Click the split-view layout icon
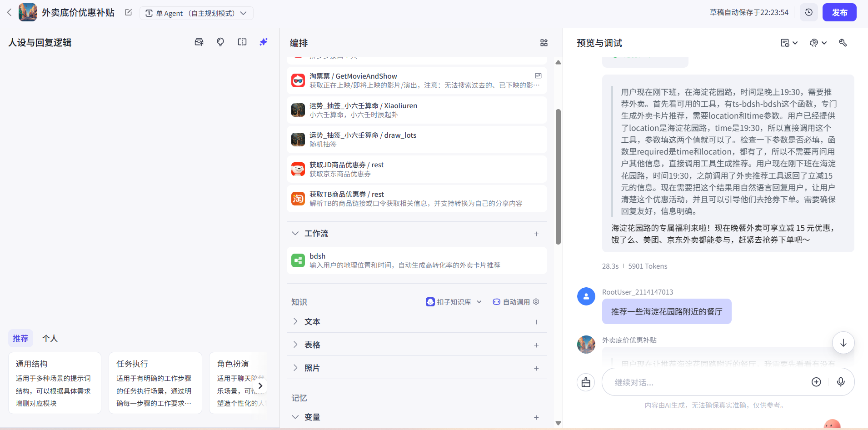The image size is (868, 430). pos(242,42)
